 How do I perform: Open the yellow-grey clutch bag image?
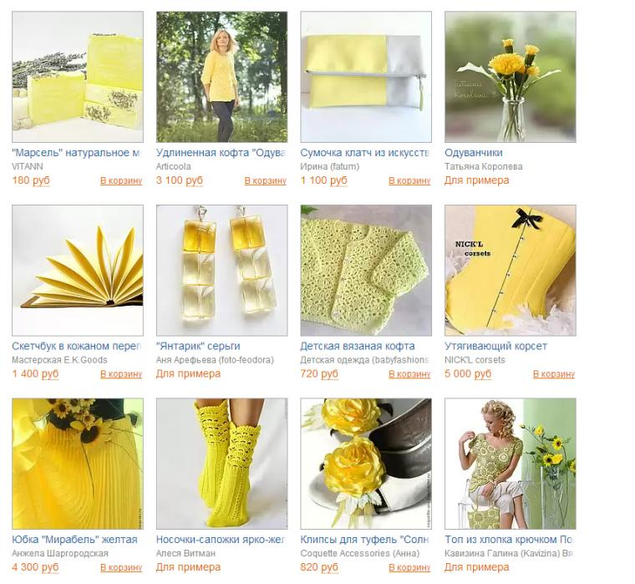coord(366,77)
